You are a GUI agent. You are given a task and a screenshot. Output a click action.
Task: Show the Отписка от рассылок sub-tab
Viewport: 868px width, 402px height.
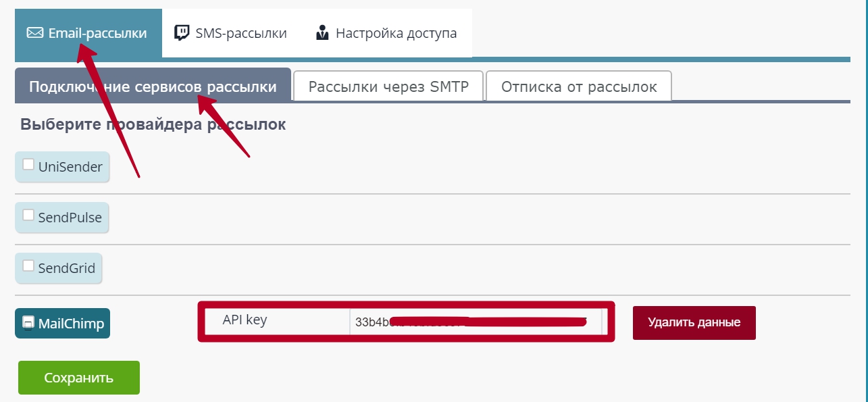click(x=578, y=86)
